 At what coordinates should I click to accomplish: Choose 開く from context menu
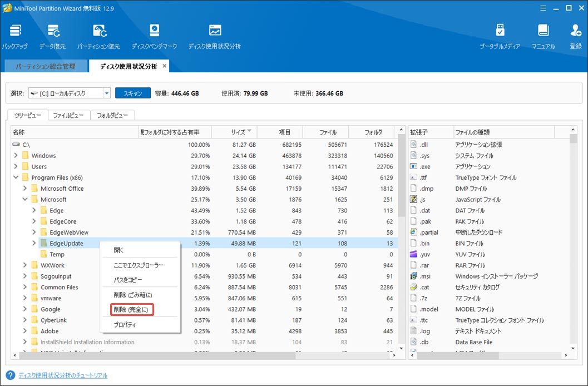pyautogui.click(x=140, y=250)
